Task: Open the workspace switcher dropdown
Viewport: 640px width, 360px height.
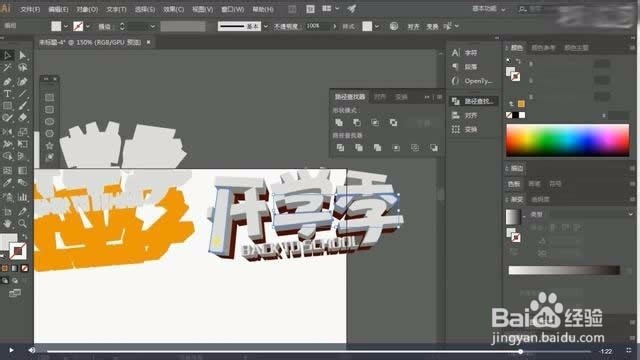Action: click(489, 9)
